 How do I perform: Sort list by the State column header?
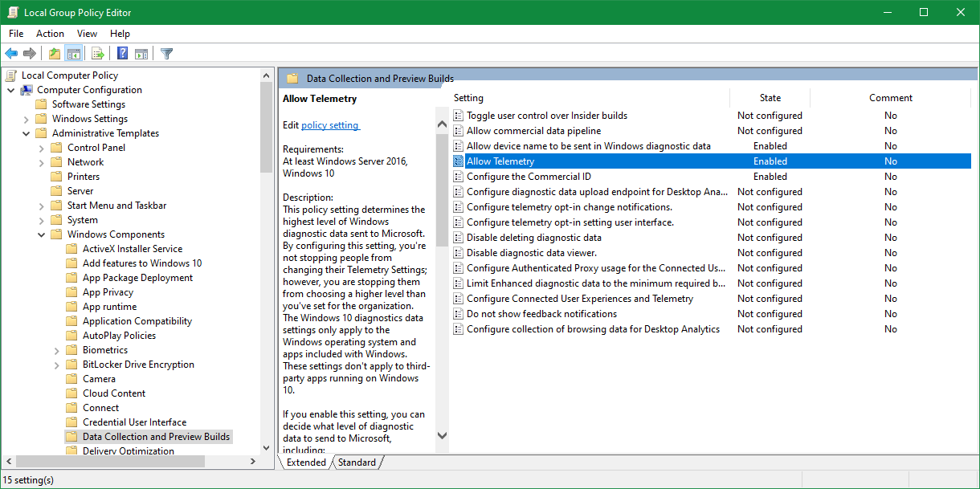(x=770, y=98)
